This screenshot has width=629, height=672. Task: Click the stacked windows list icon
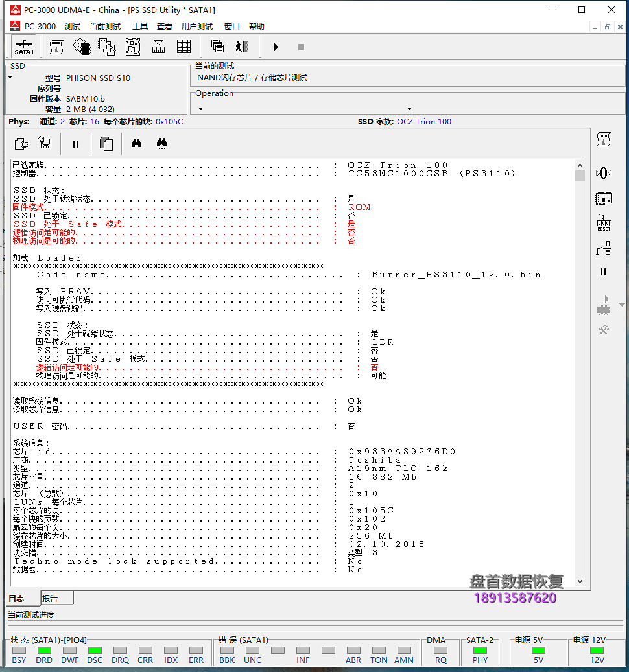(x=217, y=46)
